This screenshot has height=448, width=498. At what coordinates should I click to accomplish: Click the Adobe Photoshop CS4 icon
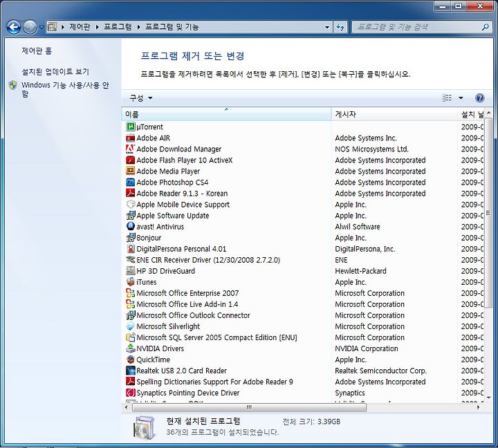pyautogui.click(x=131, y=183)
